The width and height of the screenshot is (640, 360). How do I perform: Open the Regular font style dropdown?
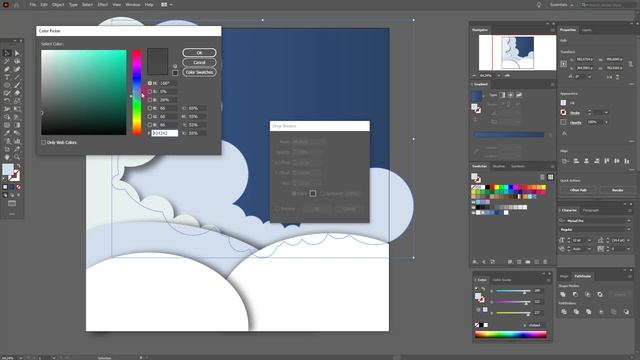pos(629,230)
